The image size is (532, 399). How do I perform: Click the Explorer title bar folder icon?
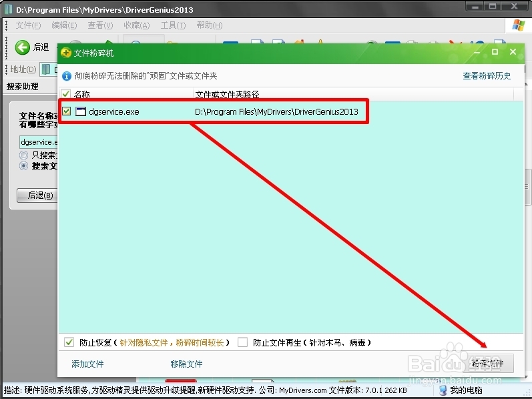tap(9, 9)
